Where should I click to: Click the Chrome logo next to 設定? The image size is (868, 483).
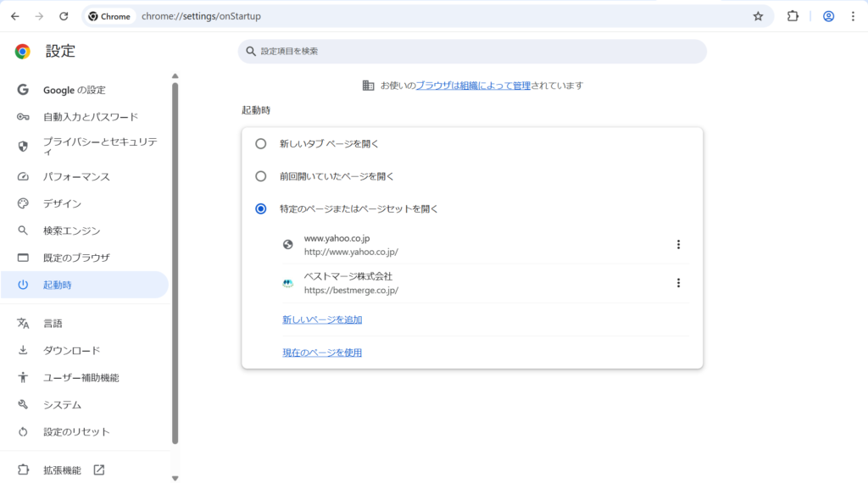[x=23, y=52]
